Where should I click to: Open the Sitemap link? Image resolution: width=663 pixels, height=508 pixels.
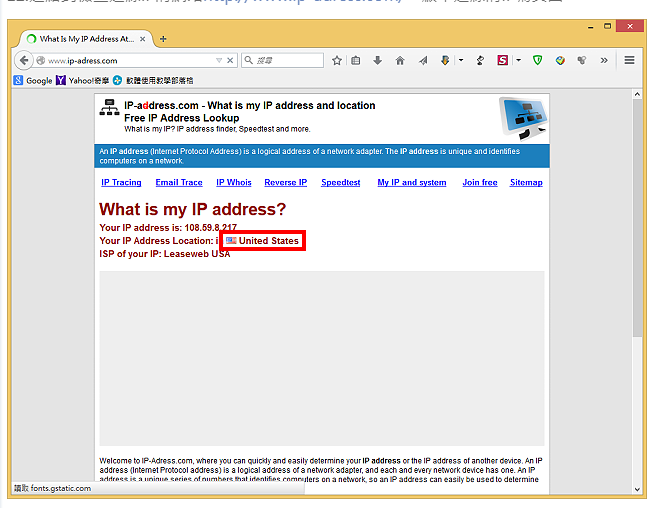pyautogui.click(x=526, y=182)
